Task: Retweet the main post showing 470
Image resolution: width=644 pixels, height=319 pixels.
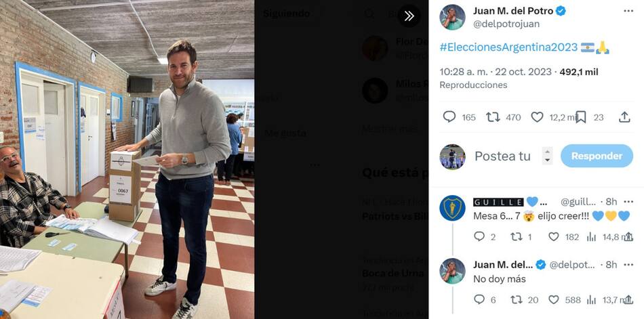Action: pyautogui.click(x=493, y=117)
